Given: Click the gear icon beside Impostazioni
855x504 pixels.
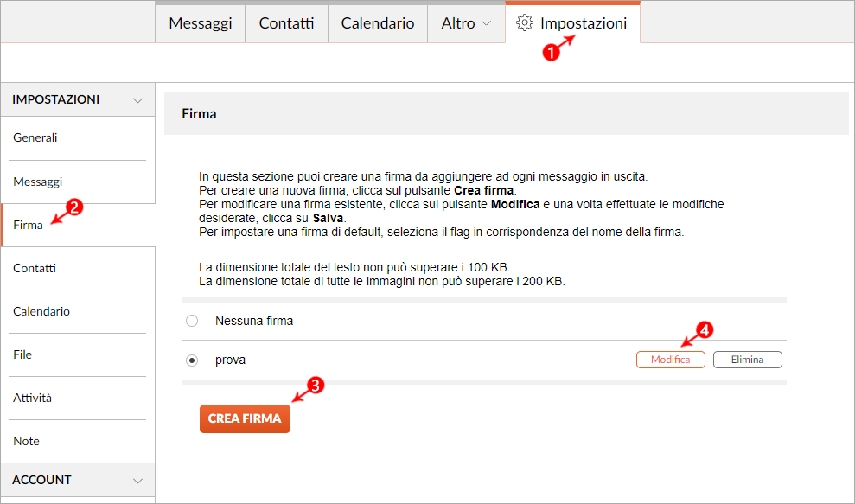Looking at the screenshot, I should 524,23.
